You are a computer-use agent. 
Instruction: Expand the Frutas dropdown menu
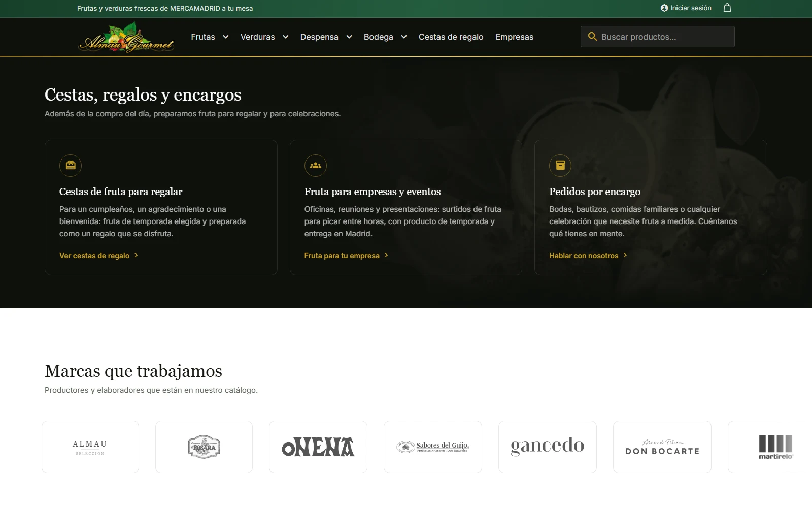[x=210, y=37]
